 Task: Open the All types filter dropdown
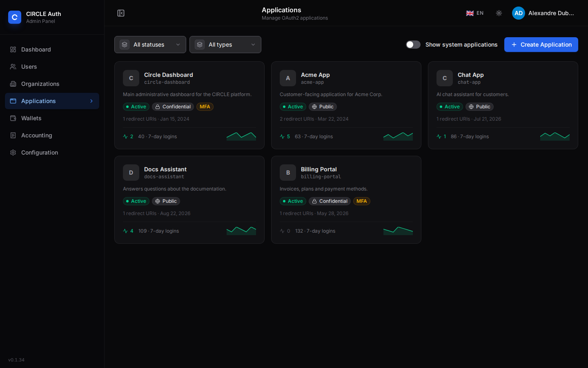pos(225,45)
